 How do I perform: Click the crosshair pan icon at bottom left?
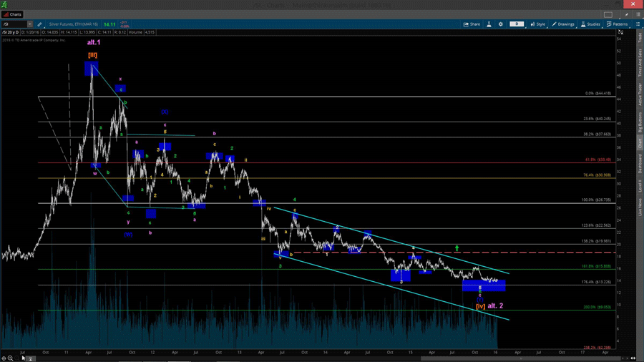[4, 358]
